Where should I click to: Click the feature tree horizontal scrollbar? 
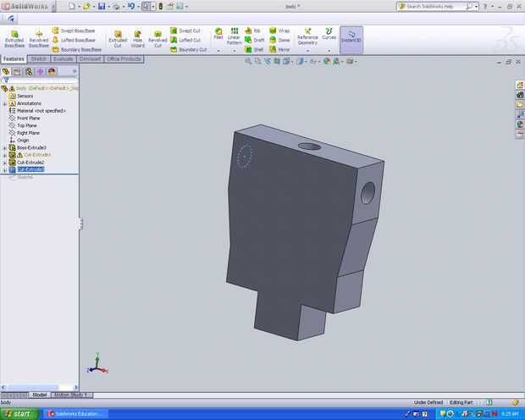point(40,388)
